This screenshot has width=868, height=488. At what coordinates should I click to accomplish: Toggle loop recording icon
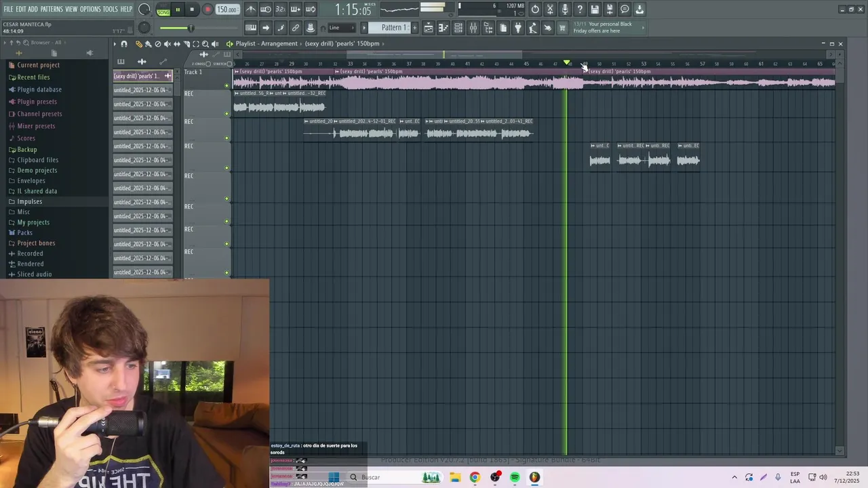[311, 9]
